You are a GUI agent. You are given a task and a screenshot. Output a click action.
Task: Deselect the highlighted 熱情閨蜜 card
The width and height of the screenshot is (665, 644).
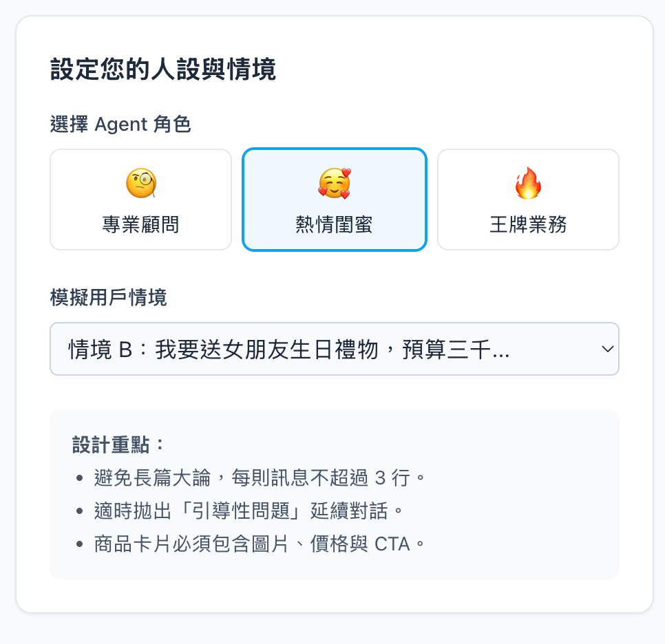click(334, 199)
